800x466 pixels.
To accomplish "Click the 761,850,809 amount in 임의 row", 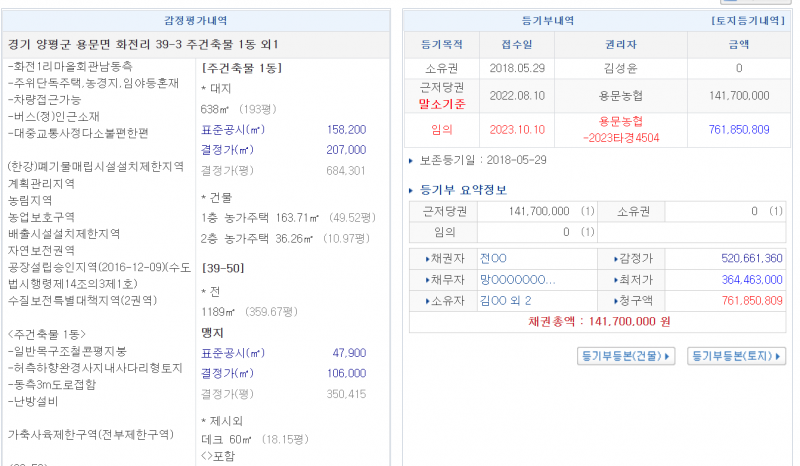I will (x=738, y=129).
